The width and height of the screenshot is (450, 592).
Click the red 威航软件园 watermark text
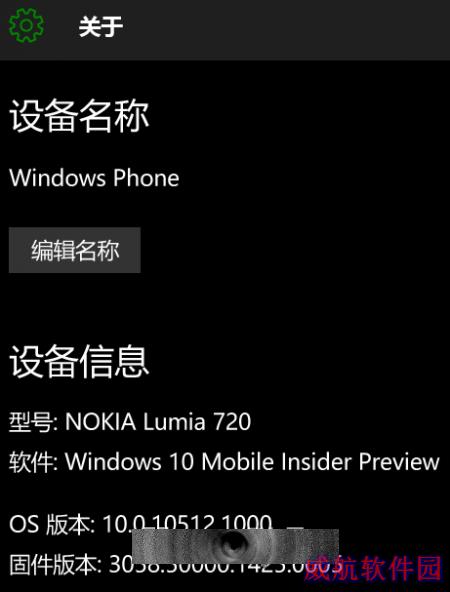(x=373, y=567)
